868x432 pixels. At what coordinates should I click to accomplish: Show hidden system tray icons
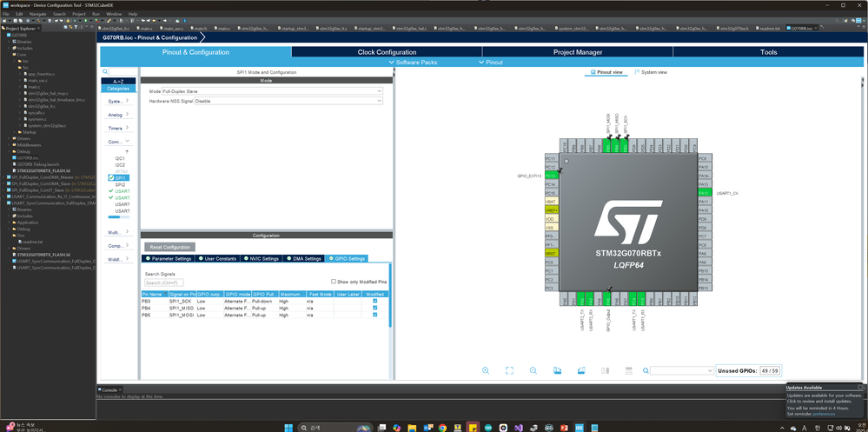(781, 428)
